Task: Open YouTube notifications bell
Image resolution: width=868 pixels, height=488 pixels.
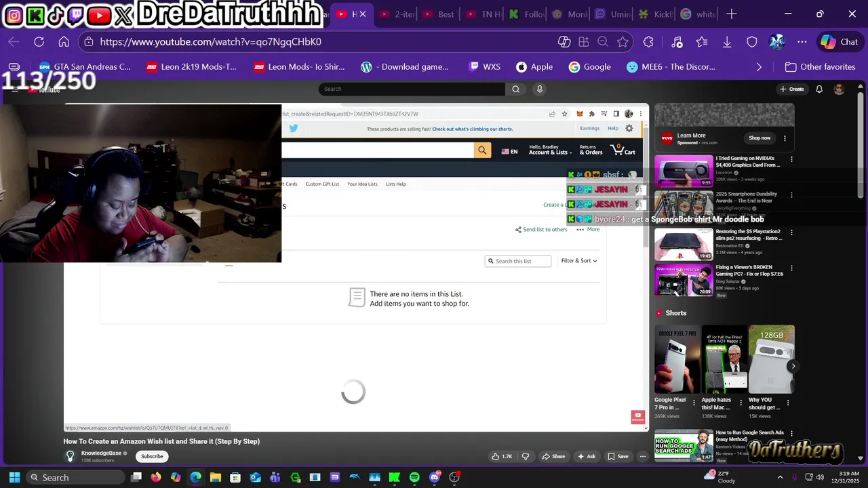Action: (819, 89)
